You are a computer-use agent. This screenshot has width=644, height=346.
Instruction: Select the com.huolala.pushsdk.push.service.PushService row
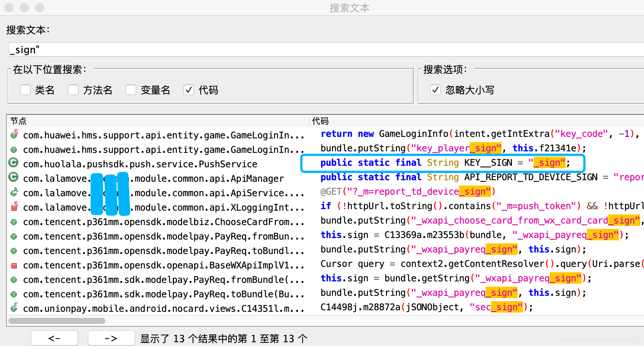coord(140,164)
